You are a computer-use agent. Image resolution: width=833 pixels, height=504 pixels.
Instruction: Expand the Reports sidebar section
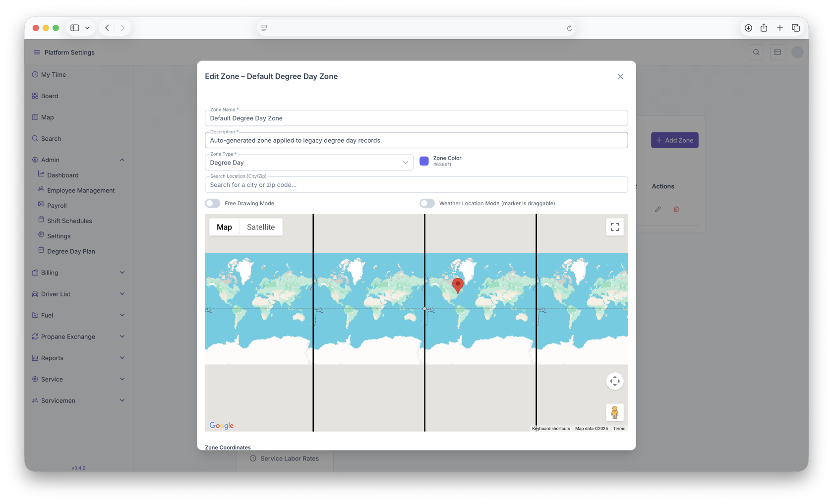click(x=78, y=358)
